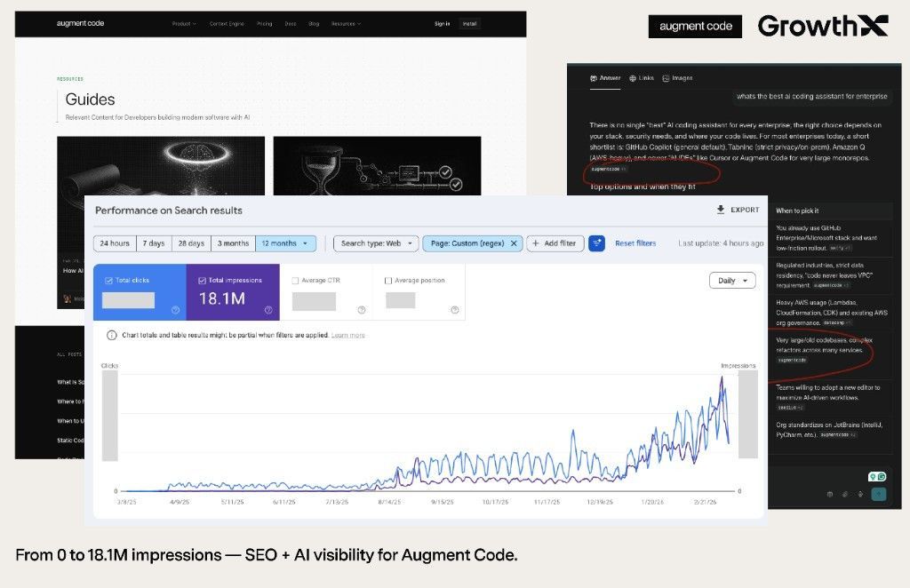Screen dimensions: 910x588
Task: Click the Install button on Augment site
Action: pos(469,24)
